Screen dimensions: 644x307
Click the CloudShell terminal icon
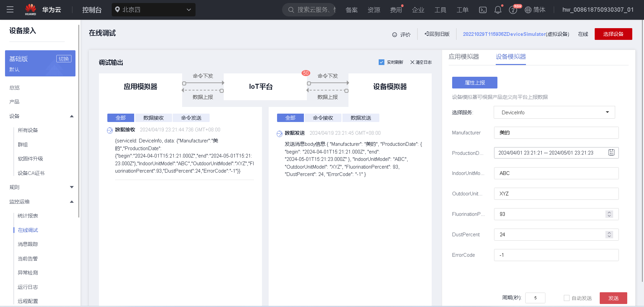483,10
